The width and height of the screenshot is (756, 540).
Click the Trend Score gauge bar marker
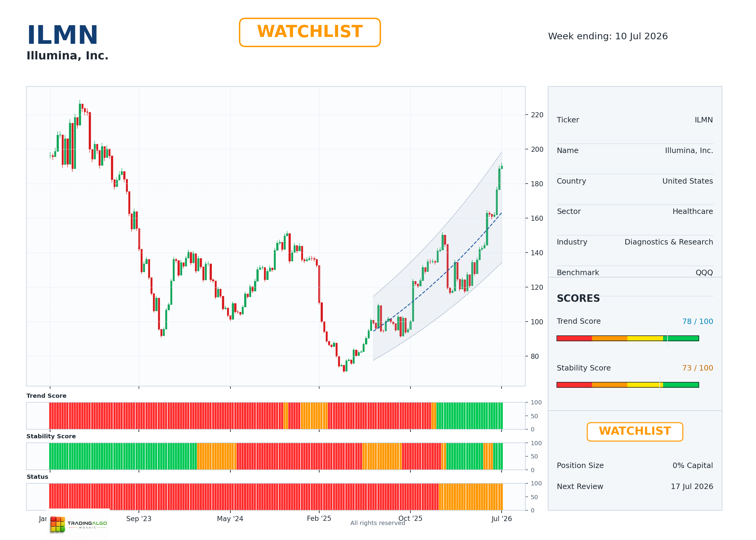(667, 338)
